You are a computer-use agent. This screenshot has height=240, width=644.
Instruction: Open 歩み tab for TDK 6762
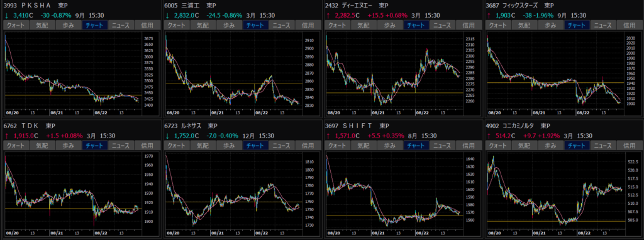coord(69,146)
